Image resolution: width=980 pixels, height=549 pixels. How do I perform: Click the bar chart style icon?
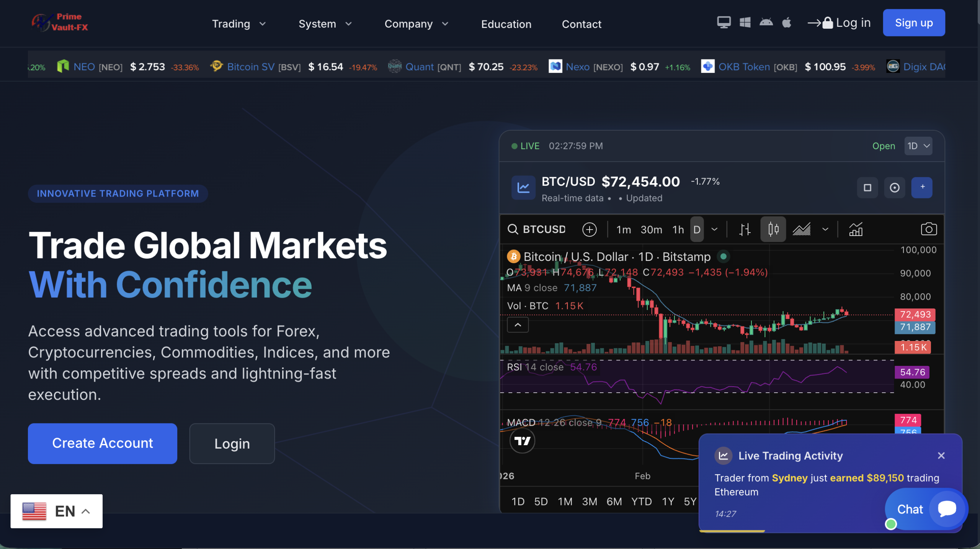tap(745, 229)
